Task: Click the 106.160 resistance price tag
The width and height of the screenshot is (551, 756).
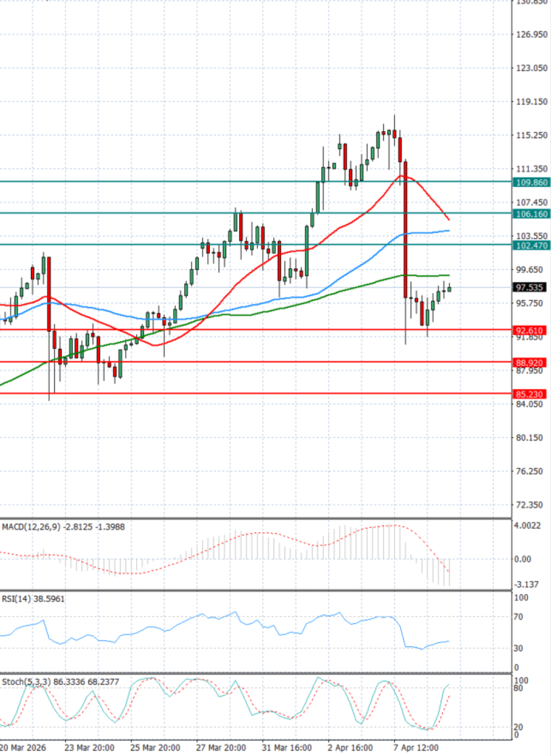Action: (531, 214)
